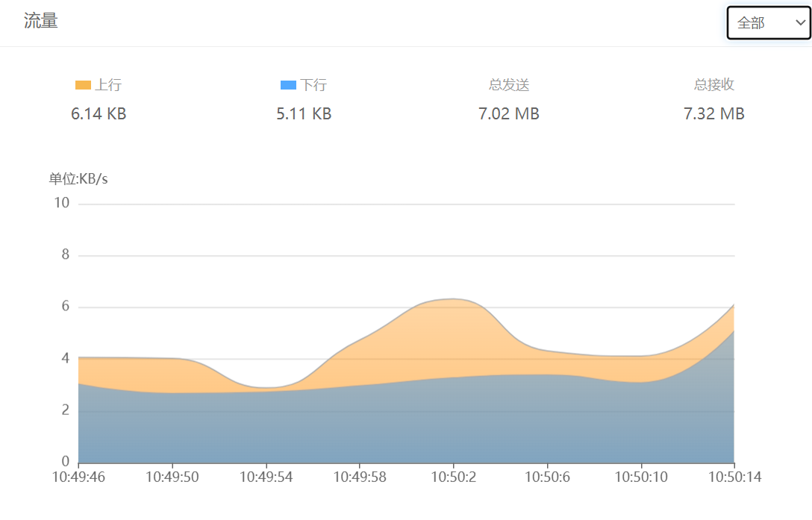The height and width of the screenshot is (520, 812).
Task: Click the y-axis label 4
Action: coord(65,358)
